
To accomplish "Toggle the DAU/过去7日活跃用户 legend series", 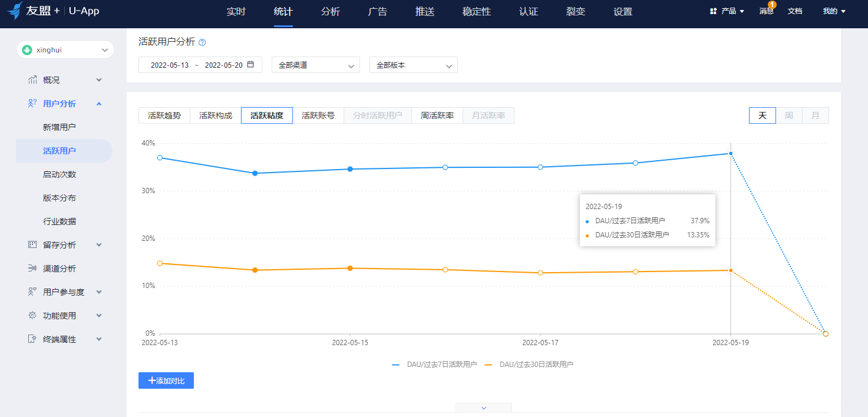I will [x=435, y=365].
